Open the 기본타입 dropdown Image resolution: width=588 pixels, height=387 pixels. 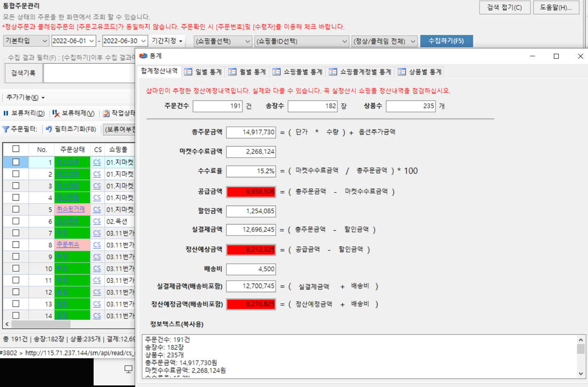[x=26, y=41]
